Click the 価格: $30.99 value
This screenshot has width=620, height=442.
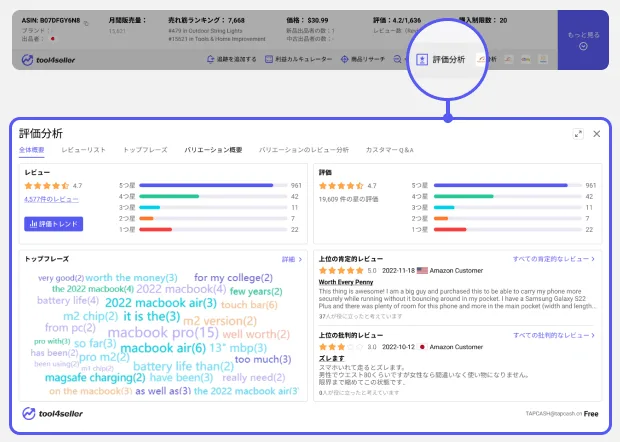coord(307,20)
